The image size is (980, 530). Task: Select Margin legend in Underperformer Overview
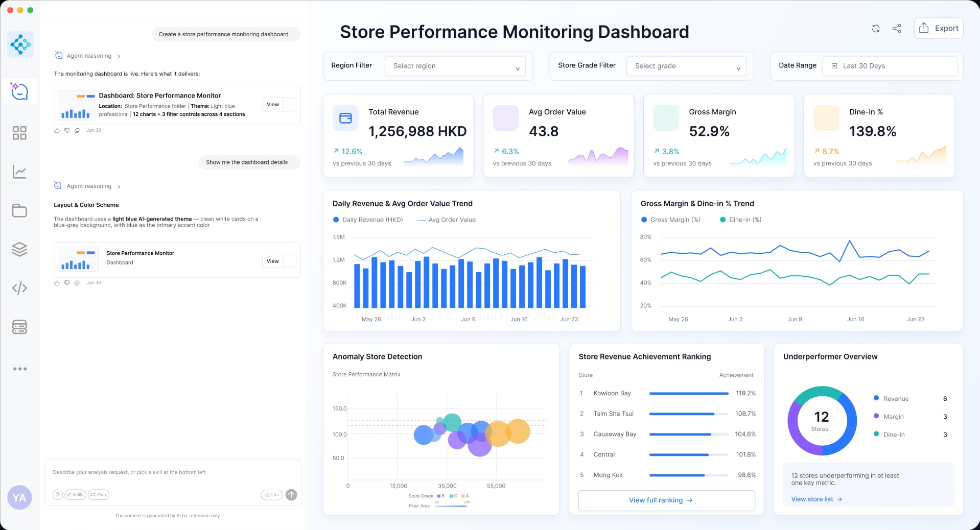[x=889, y=416]
